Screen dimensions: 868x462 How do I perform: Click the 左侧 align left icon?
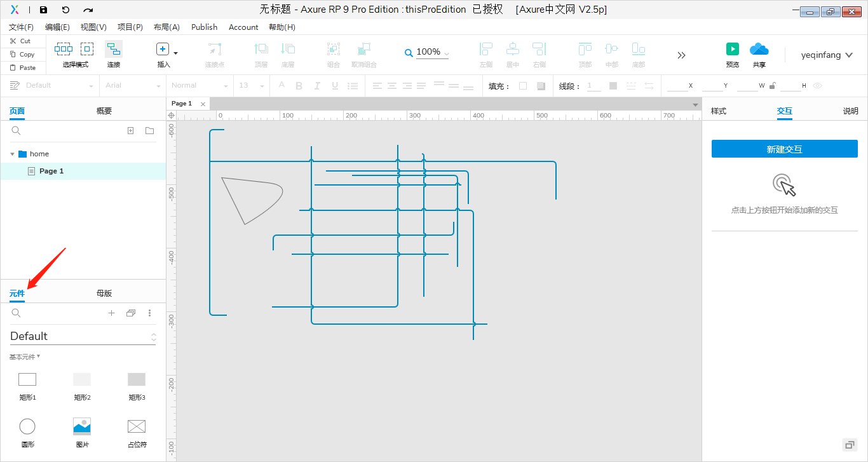pos(486,49)
